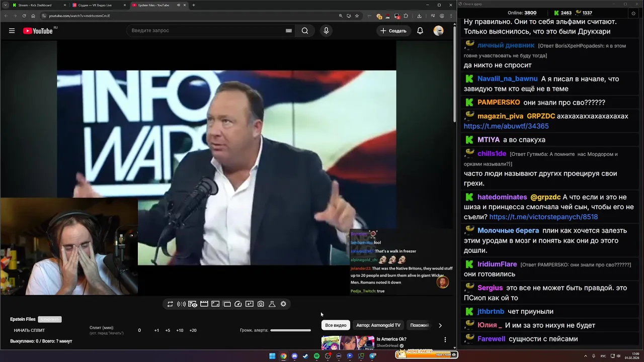Click the Копировать button next to Epstein Files
This screenshot has width=644, height=362.
pyautogui.click(x=50, y=319)
